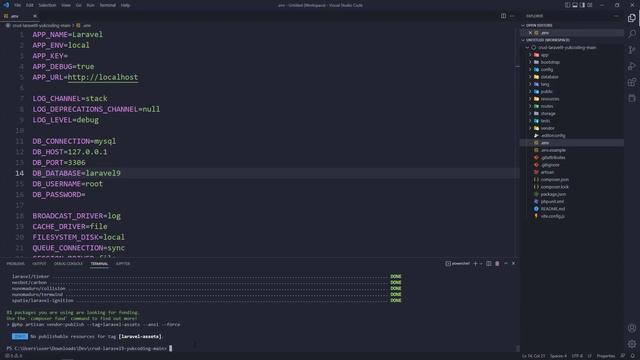Image resolution: width=640 pixels, height=360 pixels.
Task: Open the Explorer view in the activity bar
Action: point(632,18)
